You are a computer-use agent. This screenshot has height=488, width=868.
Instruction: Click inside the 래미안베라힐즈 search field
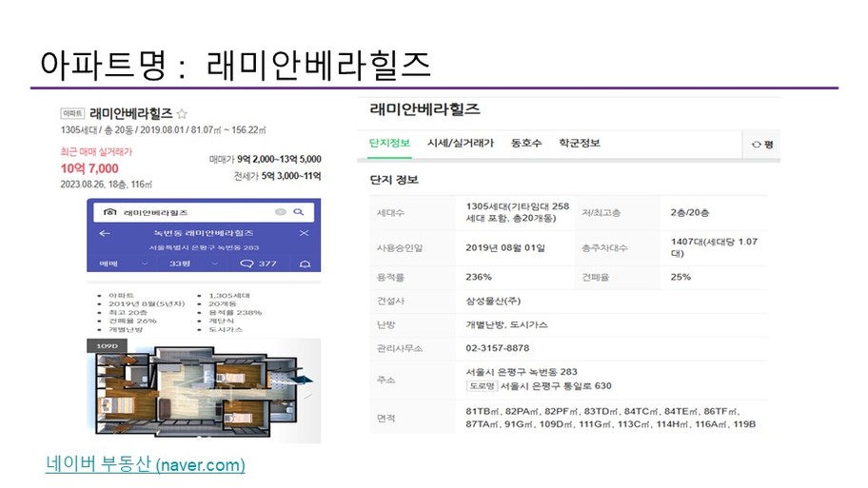[204, 212]
